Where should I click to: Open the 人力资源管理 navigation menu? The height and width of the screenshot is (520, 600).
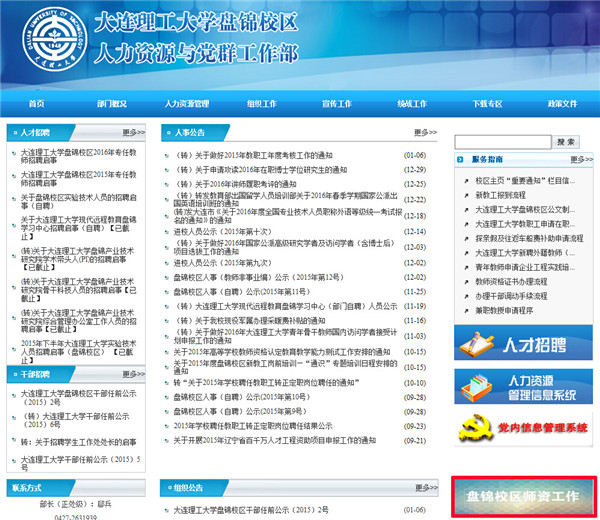click(x=186, y=103)
